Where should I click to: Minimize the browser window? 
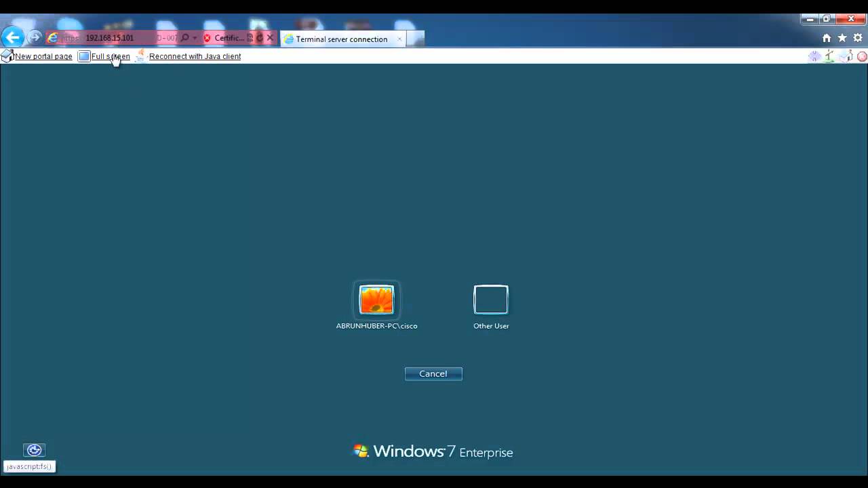point(810,19)
